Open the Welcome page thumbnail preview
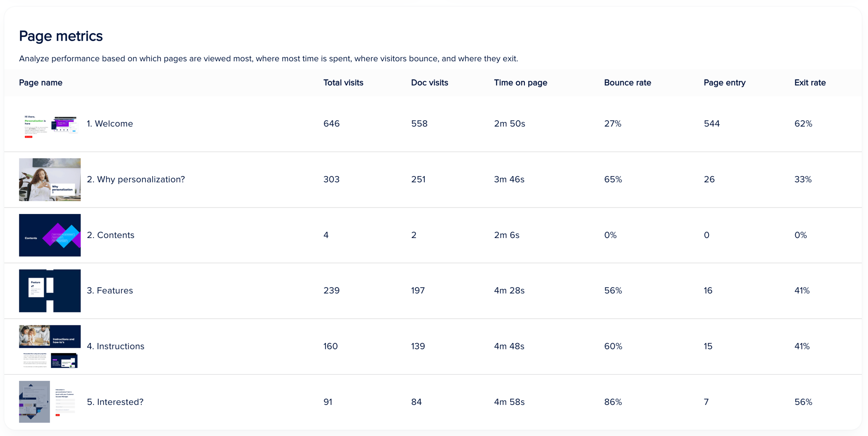This screenshot has height=436, width=868. click(50, 124)
